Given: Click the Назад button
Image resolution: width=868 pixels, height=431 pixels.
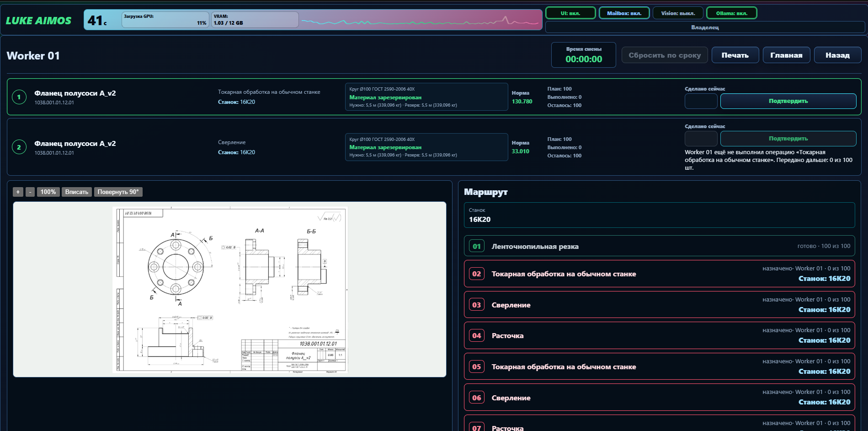Looking at the screenshot, I should 837,55.
